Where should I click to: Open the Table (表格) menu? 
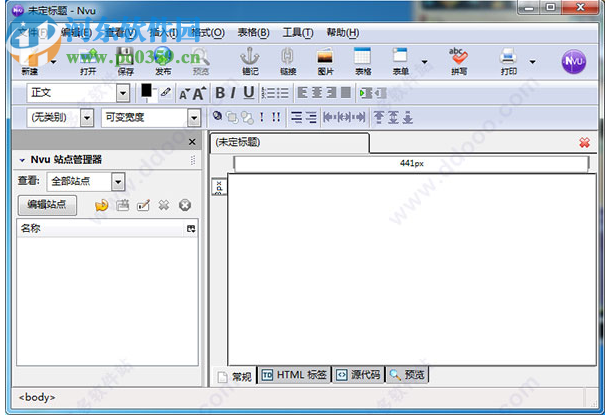(253, 33)
